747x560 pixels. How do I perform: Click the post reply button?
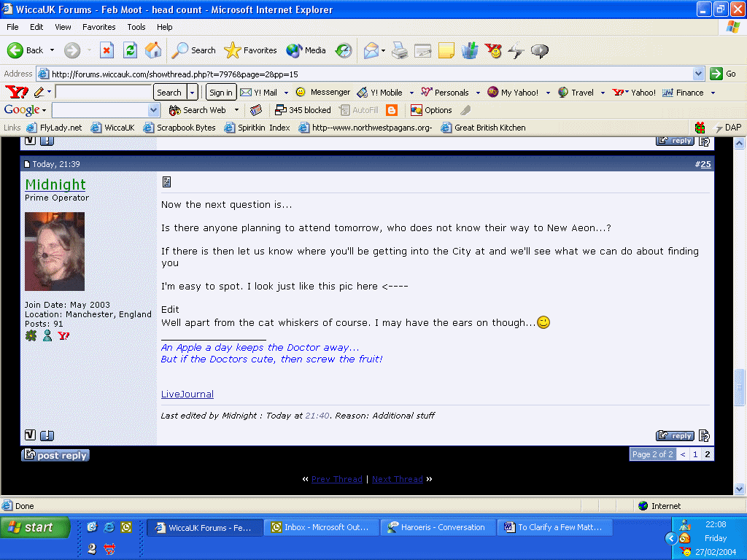click(x=55, y=455)
